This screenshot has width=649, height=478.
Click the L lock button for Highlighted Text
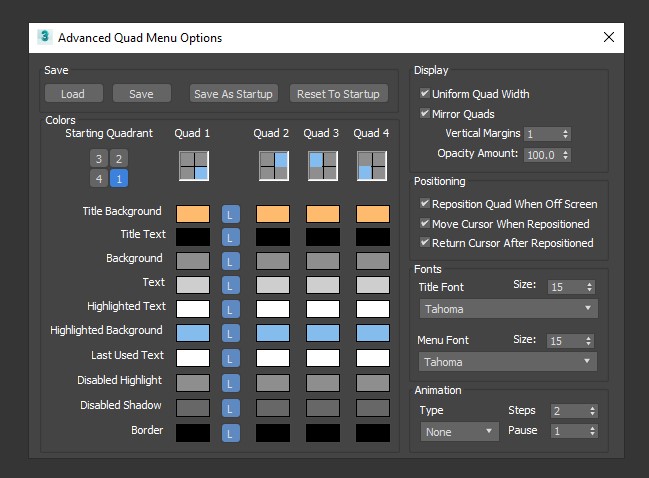click(x=232, y=309)
